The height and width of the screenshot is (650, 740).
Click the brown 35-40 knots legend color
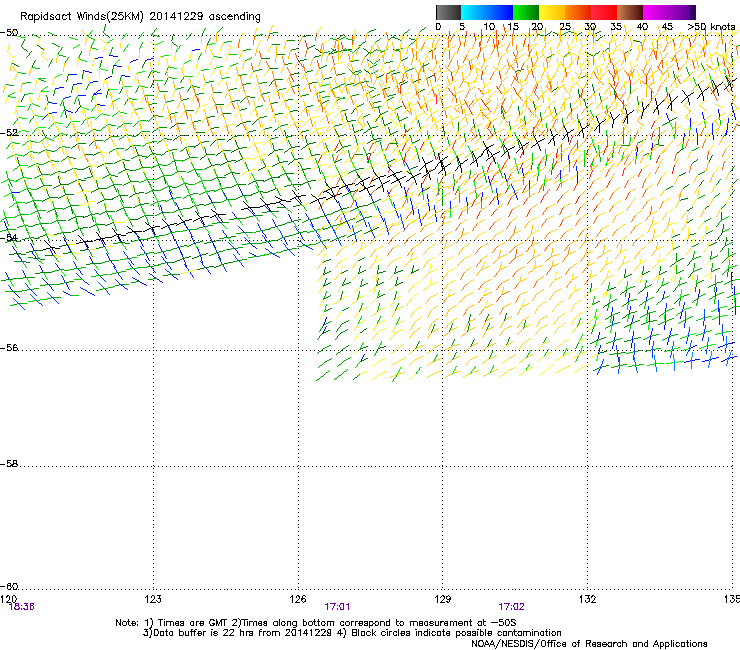coord(630,12)
